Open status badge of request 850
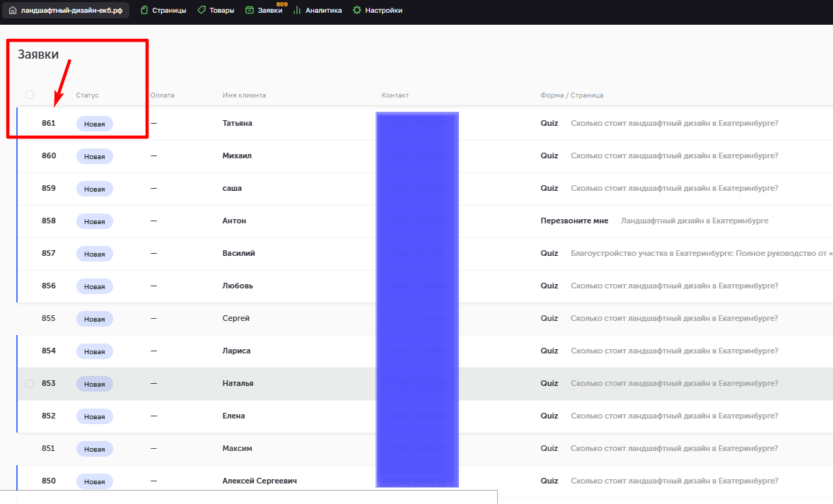 pyautogui.click(x=95, y=481)
